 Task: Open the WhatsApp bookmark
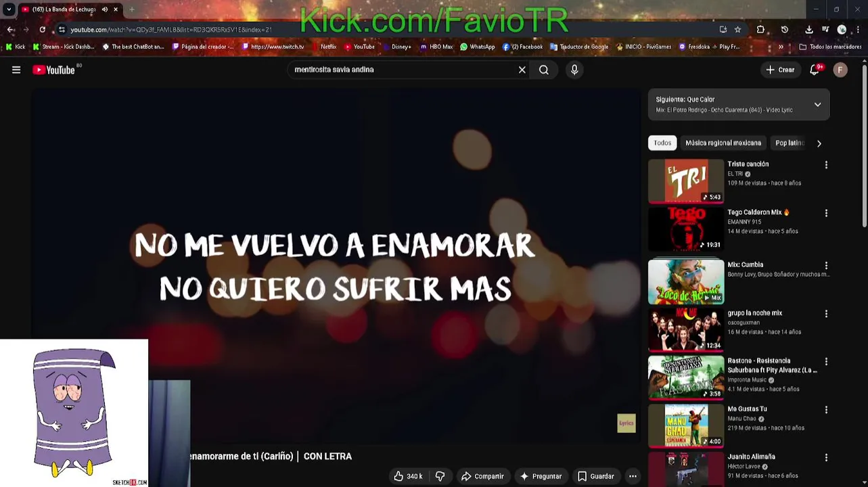click(x=478, y=47)
